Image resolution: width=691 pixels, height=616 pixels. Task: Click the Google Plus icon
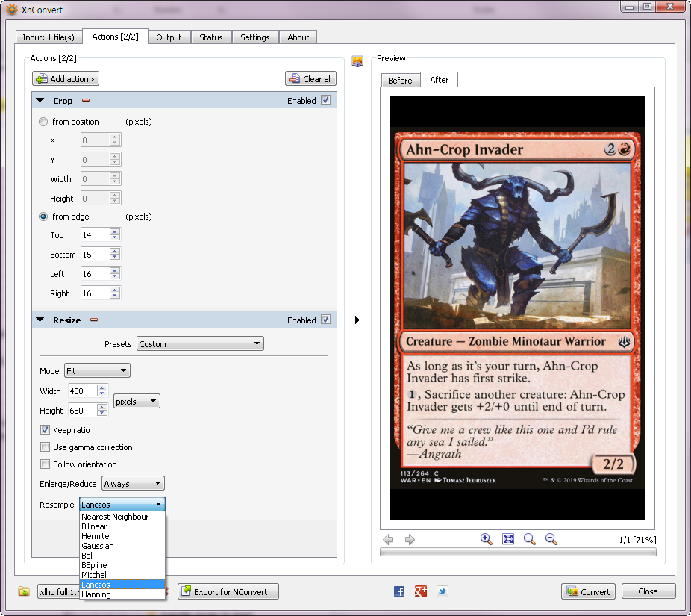(x=421, y=591)
